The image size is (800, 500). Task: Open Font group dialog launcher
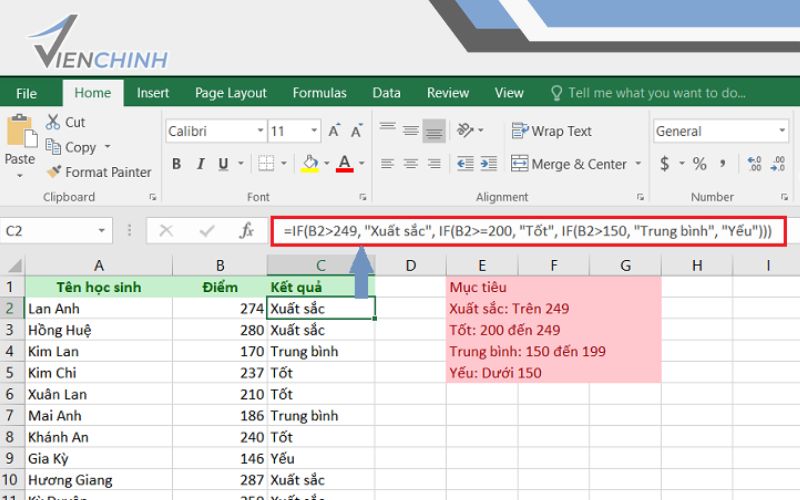point(363,197)
